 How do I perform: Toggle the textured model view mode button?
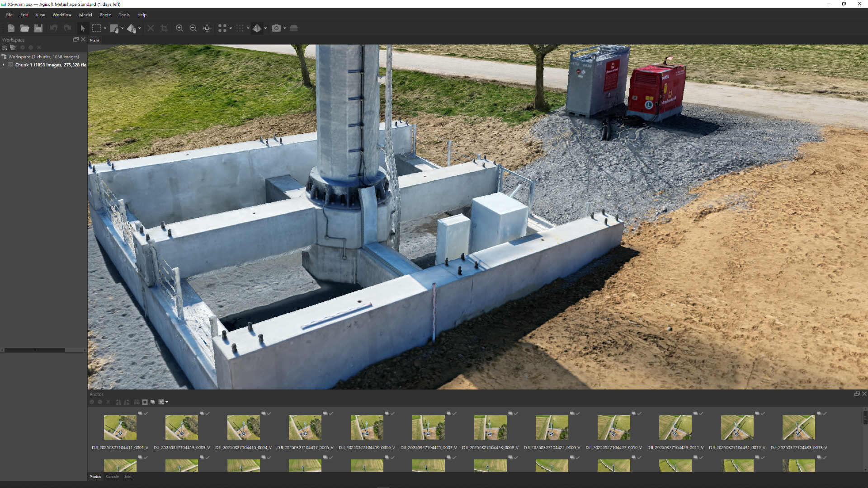pos(257,28)
